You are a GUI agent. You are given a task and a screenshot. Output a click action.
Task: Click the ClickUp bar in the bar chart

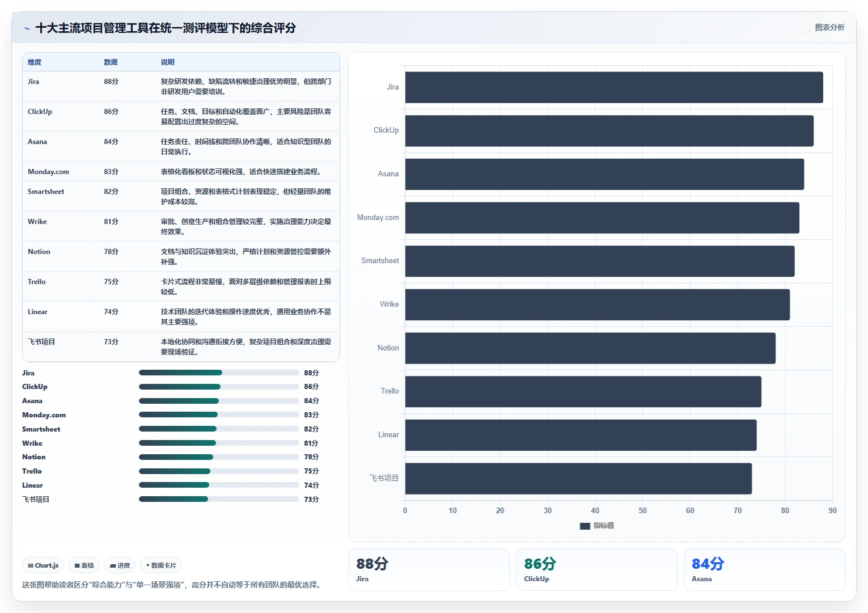pos(609,131)
